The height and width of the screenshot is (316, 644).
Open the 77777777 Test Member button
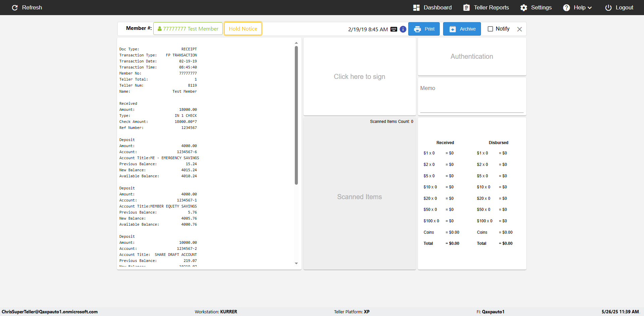pyautogui.click(x=188, y=29)
